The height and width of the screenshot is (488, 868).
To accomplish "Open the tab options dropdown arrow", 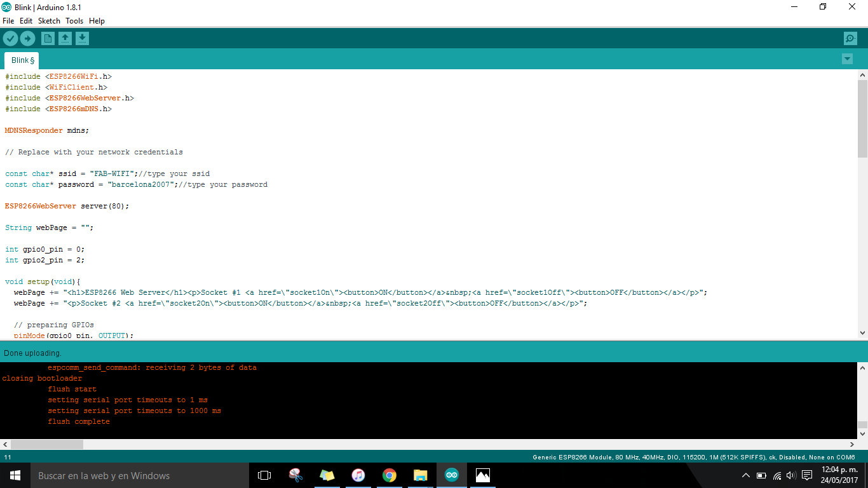I will point(847,59).
